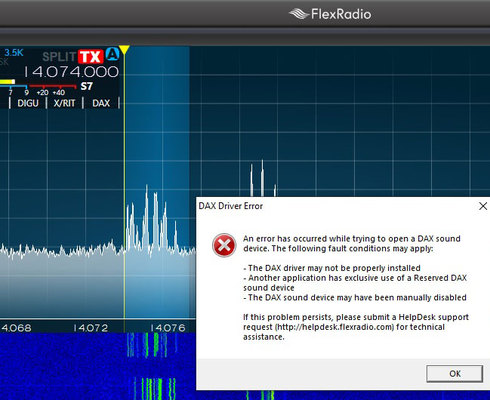Click the helpdesk.flexradio.com URL text
Screen dimensions: 490x400
pyautogui.click(x=335, y=327)
